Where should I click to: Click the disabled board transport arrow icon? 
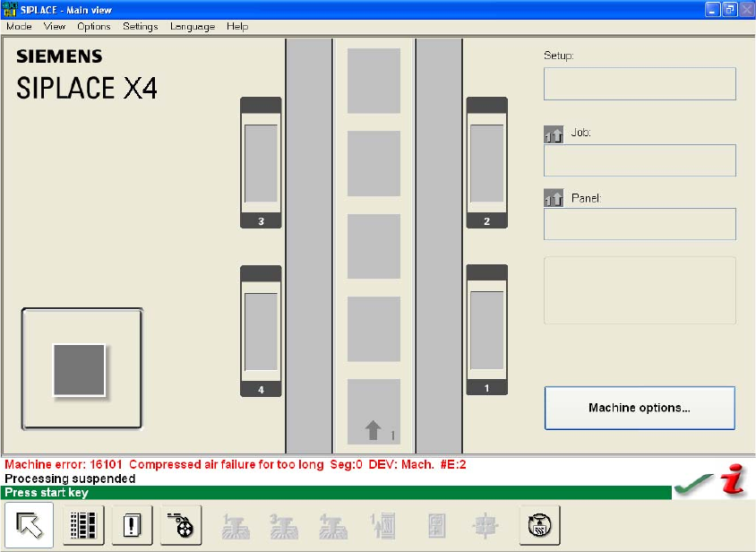(x=382, y=526)
